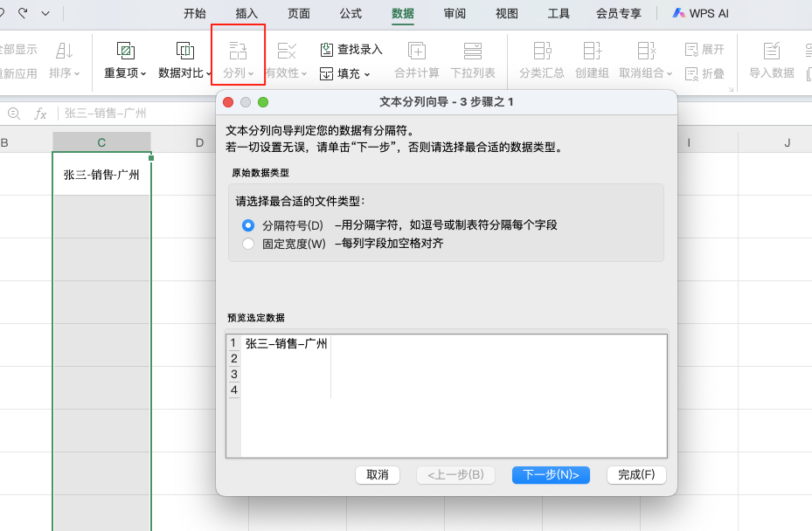The image size is (812, 531).
Task: Open the WPS AI menu
Action: (704, 13)
